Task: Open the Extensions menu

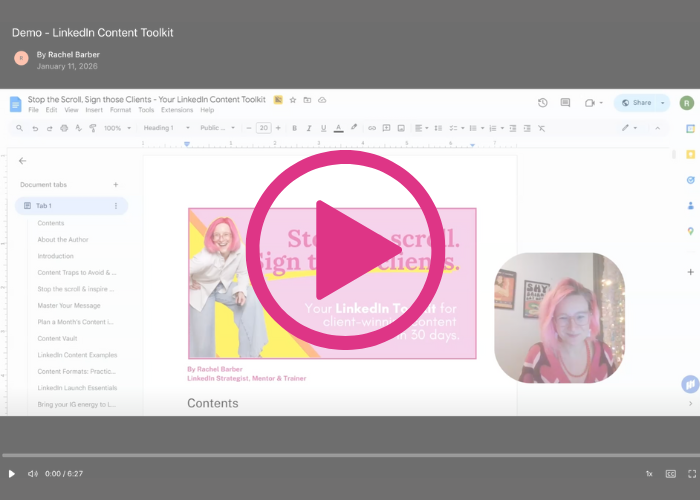Action: (177, 110)
